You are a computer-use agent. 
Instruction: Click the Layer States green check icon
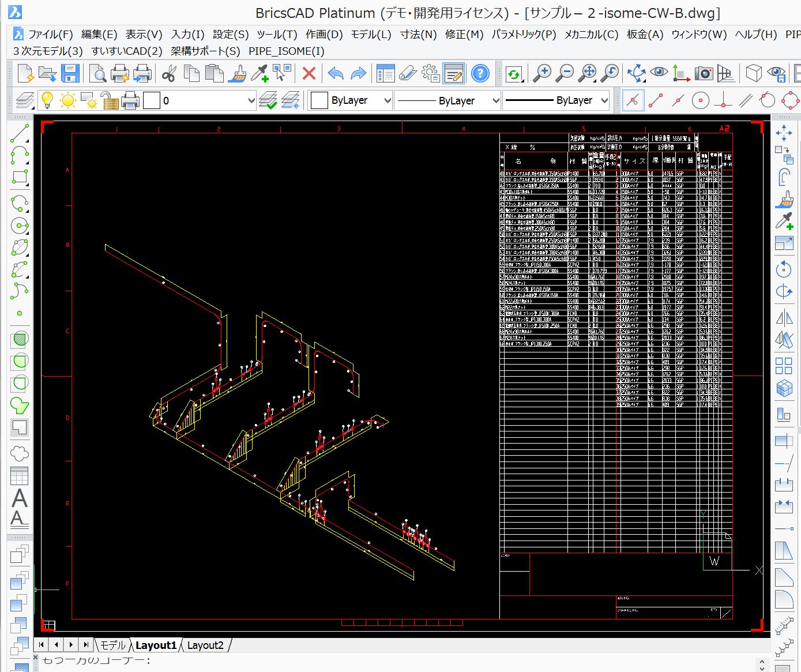pyautogui.click(x=268, y=100)
